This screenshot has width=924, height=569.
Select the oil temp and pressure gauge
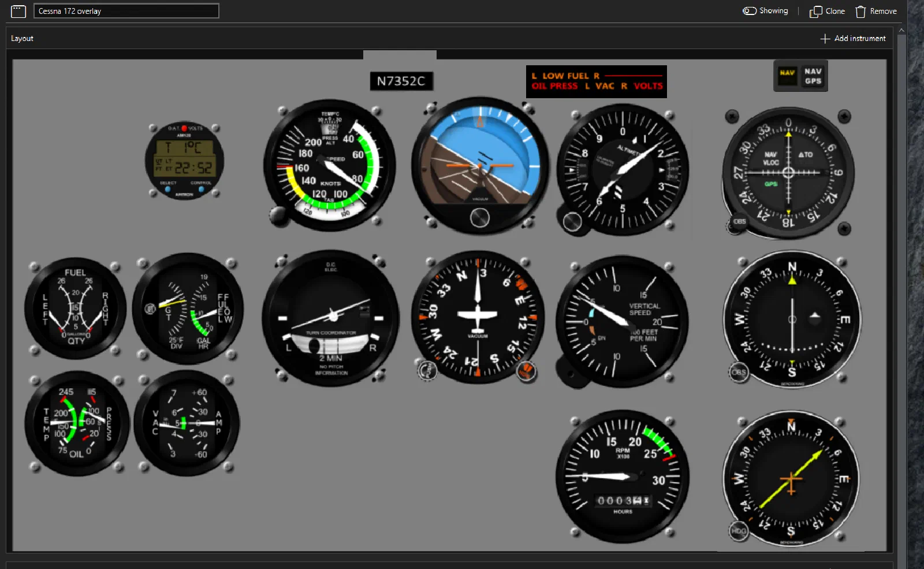pos(77,423)
